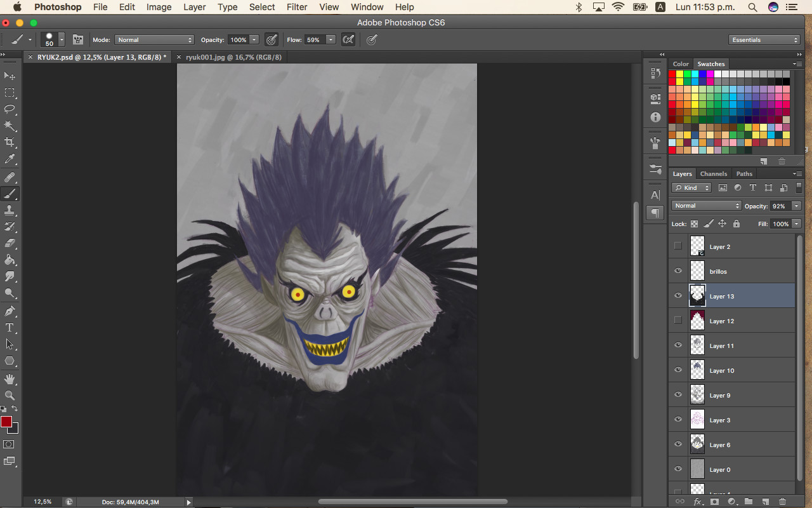Select the Pen tool
This screenshot has height=508, width=812.
pyautogui.click(x=10, y=311)
